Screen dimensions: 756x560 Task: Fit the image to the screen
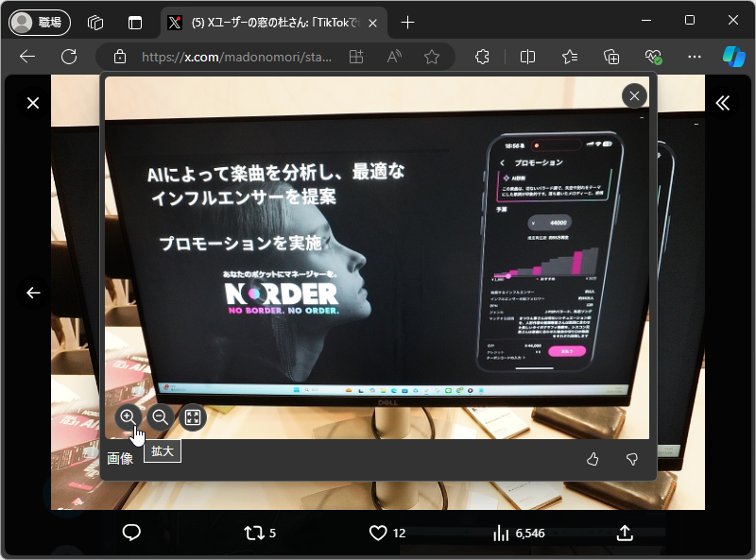tap(193, 417)
